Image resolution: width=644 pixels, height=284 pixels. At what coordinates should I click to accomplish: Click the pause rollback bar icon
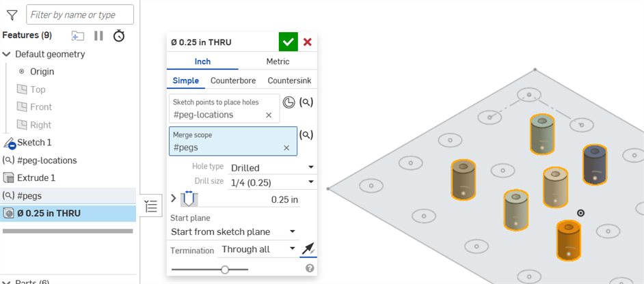(98, 35)
